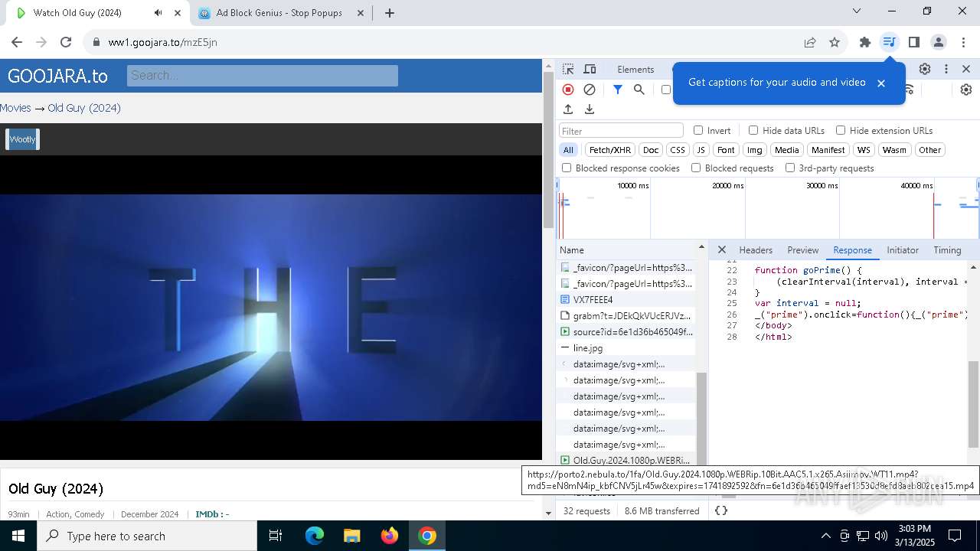Viewport: 980px width, 551px height.
Task: Switch to the Timing tab
Action: (947, 250)
